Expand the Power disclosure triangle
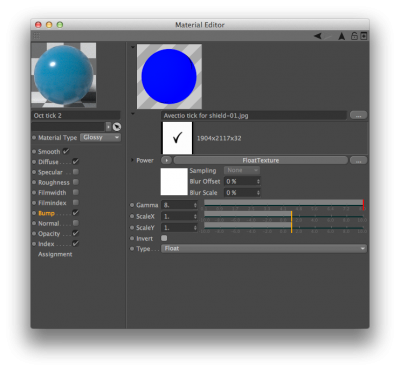This screenshot has height=371, width=400. 132,160
